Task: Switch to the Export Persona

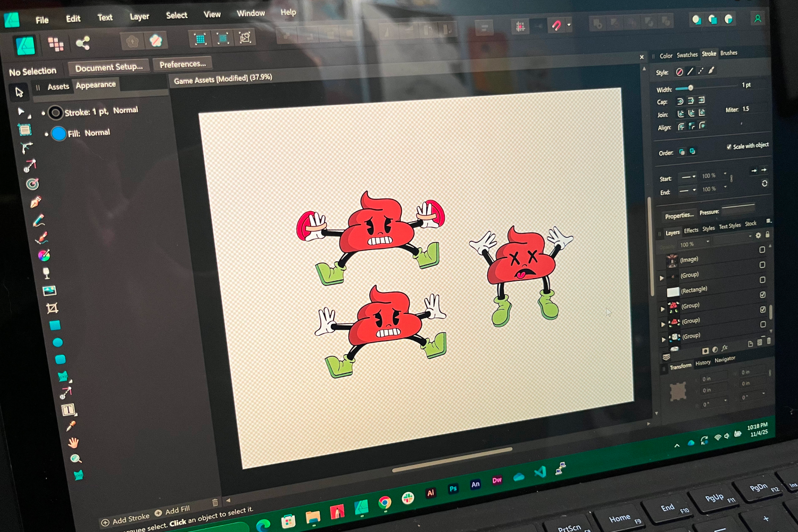Action: [83, 43]
